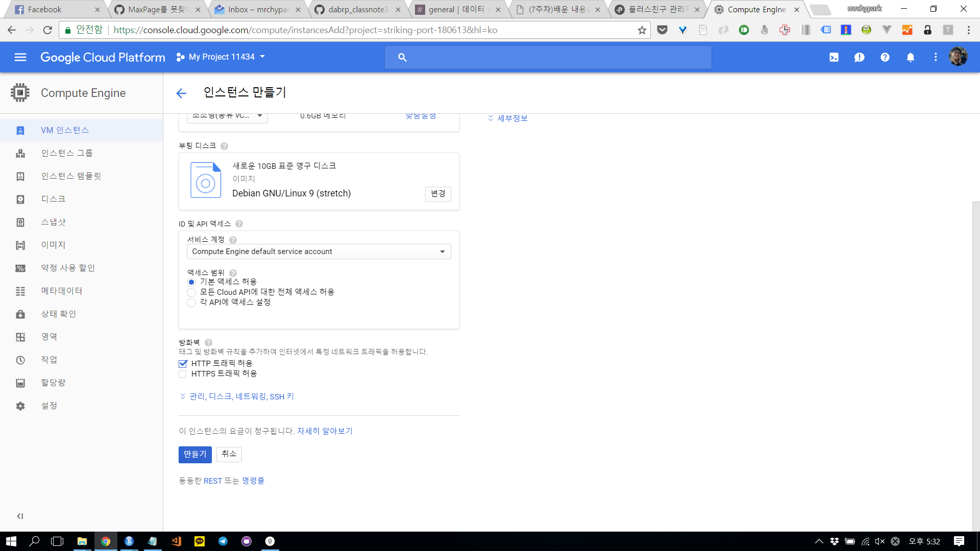Open the My Project 11434 project selector

pyautogui.click(x=221, y=57)
